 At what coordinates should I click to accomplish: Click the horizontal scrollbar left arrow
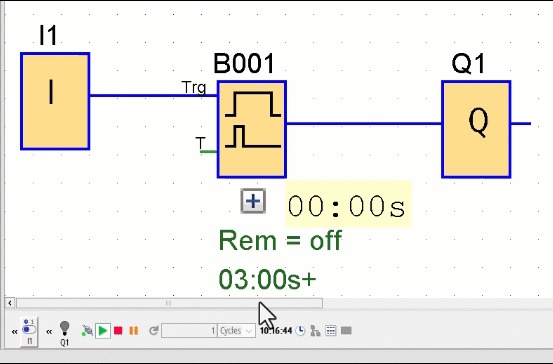(x=10, y=303)
